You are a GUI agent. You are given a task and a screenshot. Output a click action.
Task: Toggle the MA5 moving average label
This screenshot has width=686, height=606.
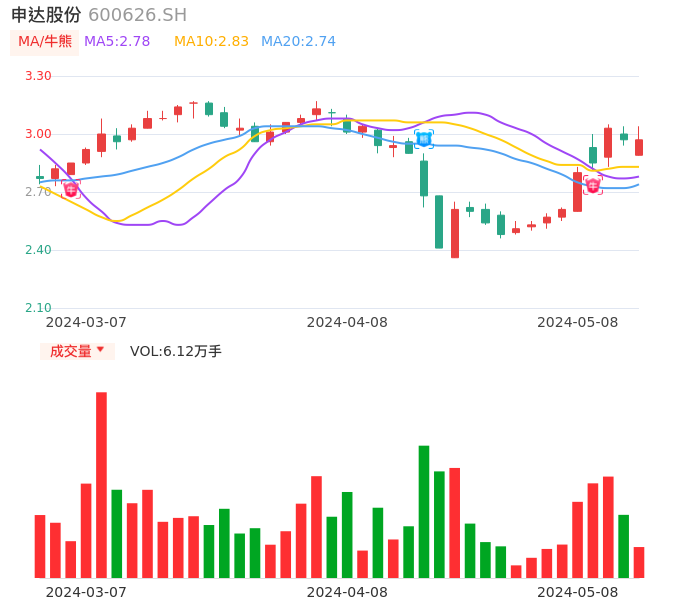click(117, 42)
